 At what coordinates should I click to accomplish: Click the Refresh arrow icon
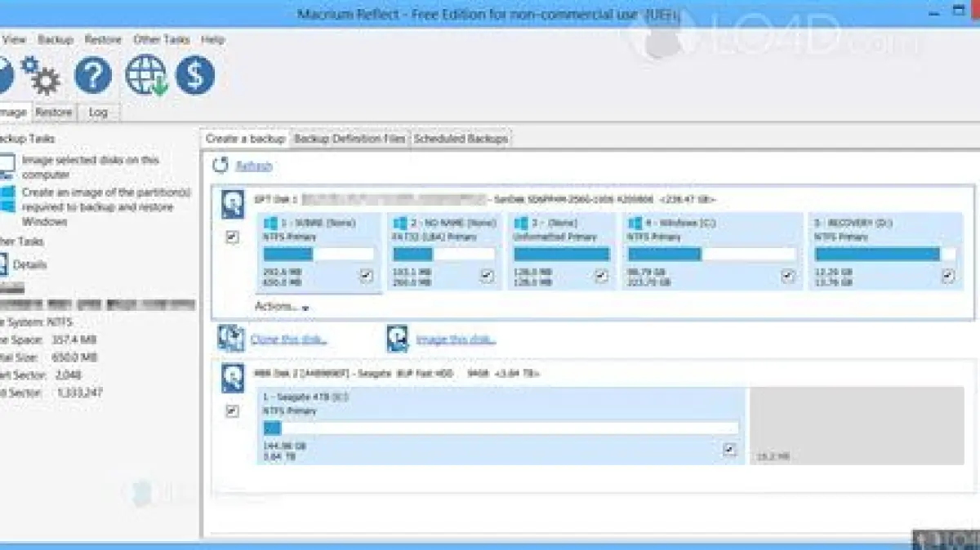[220, 166]
